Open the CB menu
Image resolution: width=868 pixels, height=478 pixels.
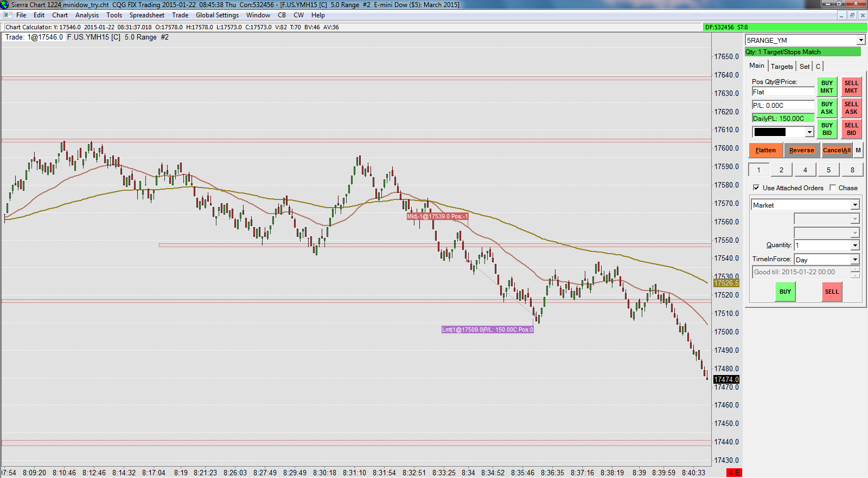tap(282, 15)
